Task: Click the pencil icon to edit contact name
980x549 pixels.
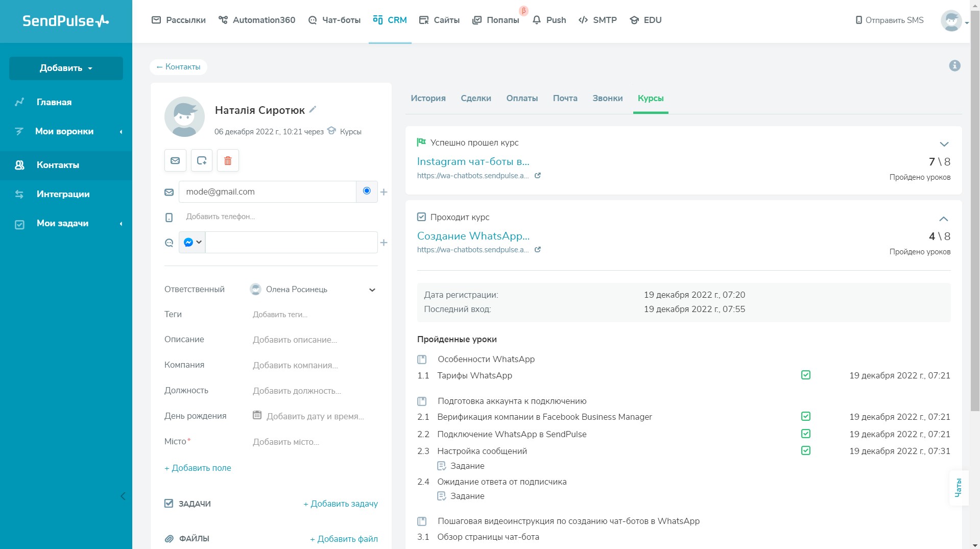Action: tap(312, 109)
